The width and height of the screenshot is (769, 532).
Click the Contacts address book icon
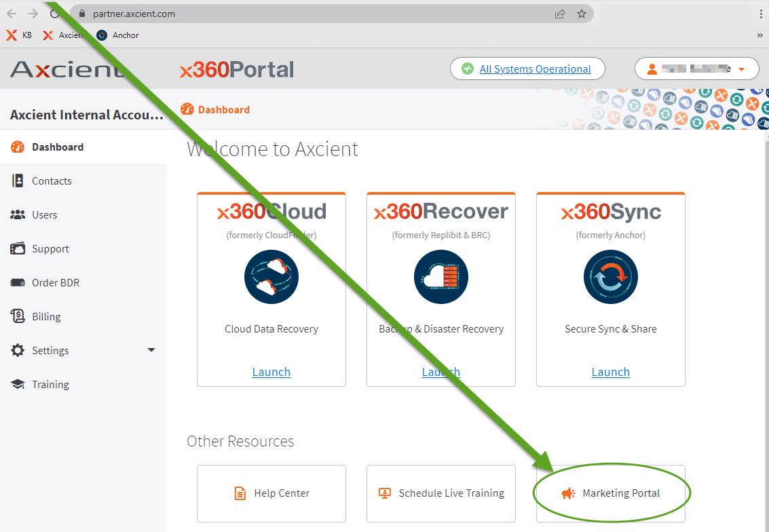(x=18, y=180)
